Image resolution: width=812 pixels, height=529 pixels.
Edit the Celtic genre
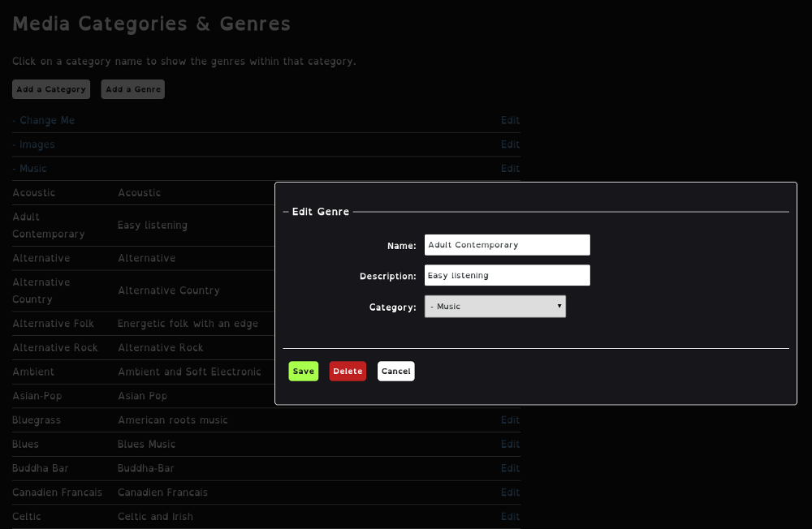click(x=510, y=517)
